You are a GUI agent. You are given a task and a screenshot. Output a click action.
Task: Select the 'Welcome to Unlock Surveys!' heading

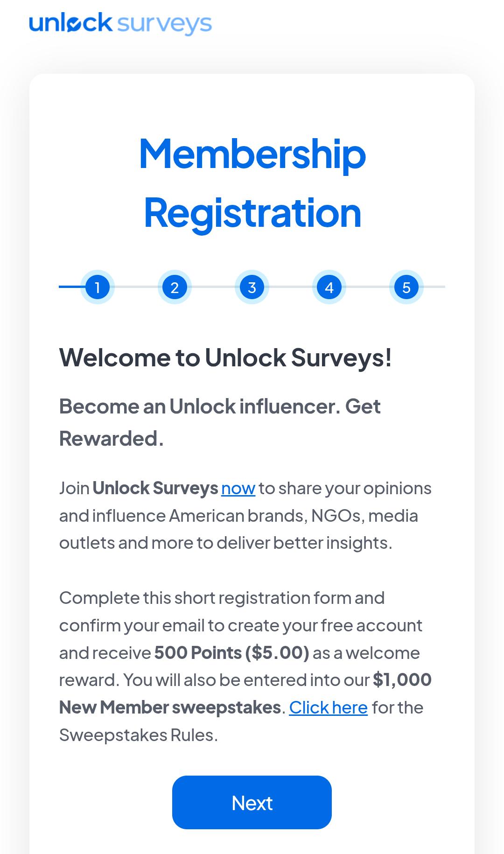click(226, 357)
